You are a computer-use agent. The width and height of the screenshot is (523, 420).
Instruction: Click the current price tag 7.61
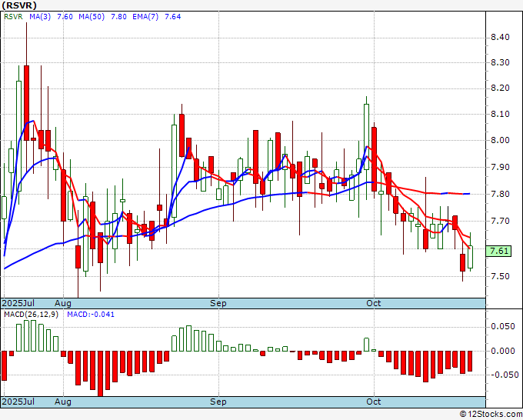(498, 251)
